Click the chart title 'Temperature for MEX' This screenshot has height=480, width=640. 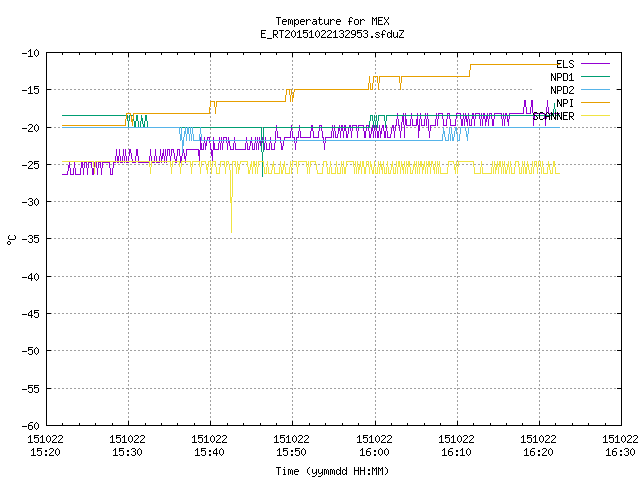[x=332, y=21]
